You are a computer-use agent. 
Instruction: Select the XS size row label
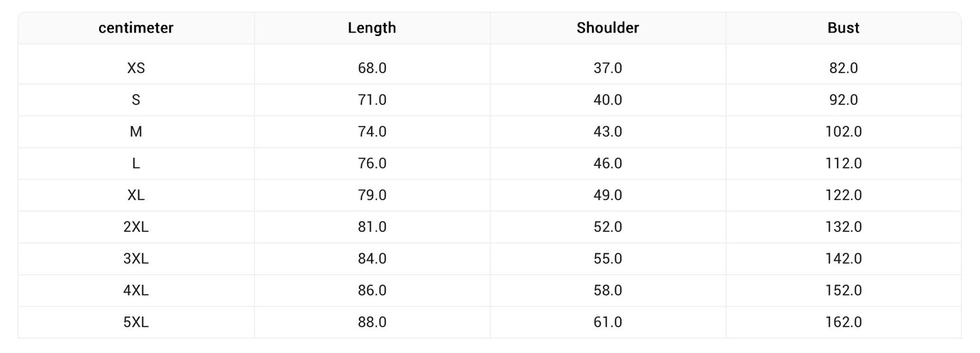pyautogui.click(x=136, y=68)
